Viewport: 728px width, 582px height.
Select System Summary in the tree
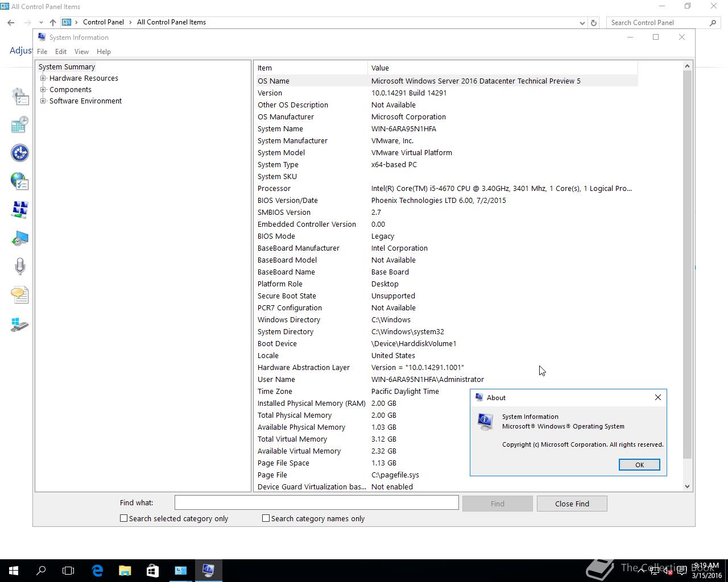coord(67,67)
